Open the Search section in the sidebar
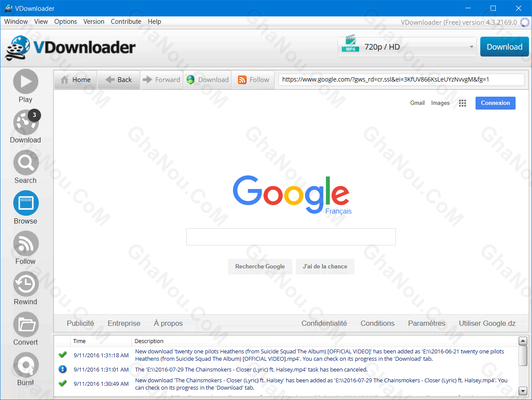The height and width of the screenshot is (400, 532). tap(26, 167)
